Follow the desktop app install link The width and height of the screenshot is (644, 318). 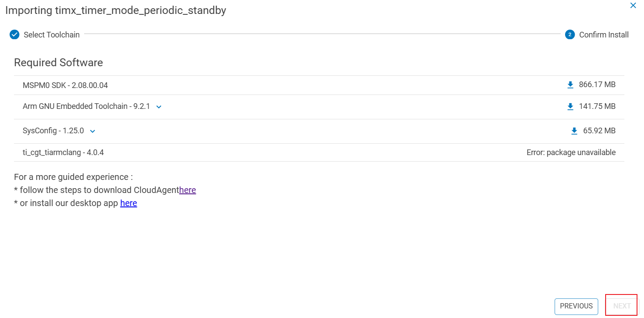129,203
